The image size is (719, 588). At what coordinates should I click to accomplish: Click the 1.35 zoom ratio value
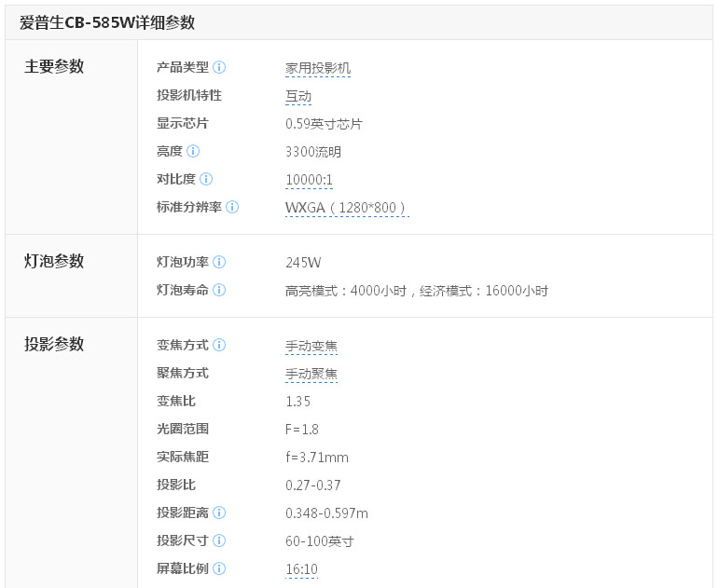point(298,402)
